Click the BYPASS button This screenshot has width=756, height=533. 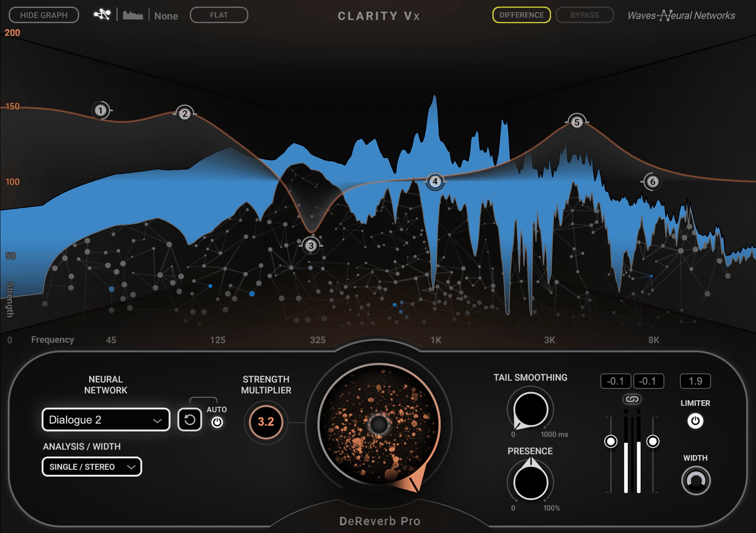tap(585, 15)
